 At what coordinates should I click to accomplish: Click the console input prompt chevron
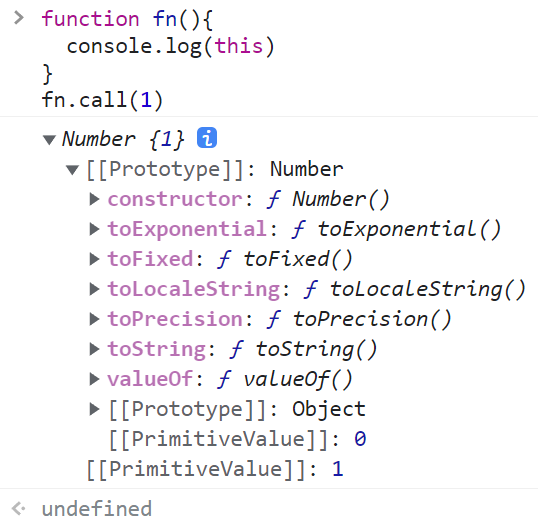coord(19,18)
